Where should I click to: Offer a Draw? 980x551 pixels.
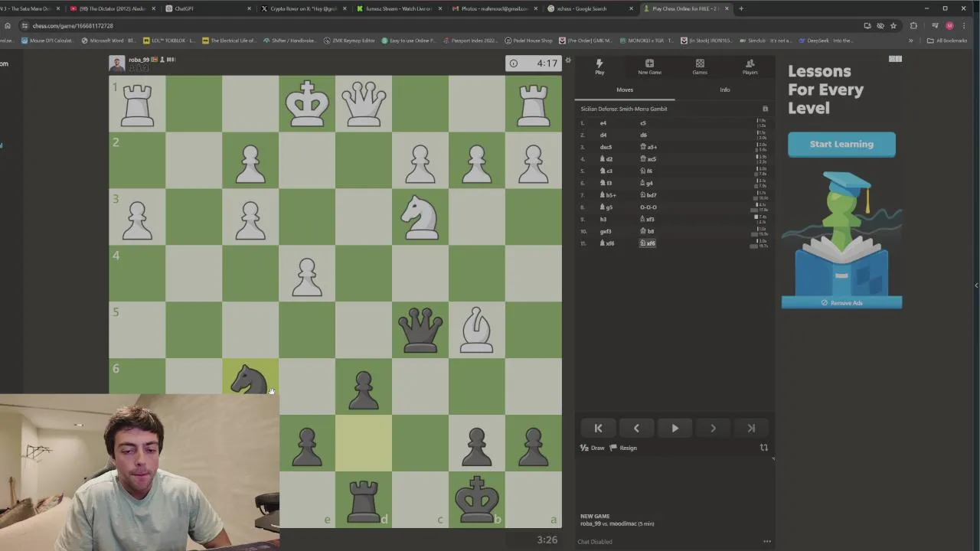(x=593, y=448)
